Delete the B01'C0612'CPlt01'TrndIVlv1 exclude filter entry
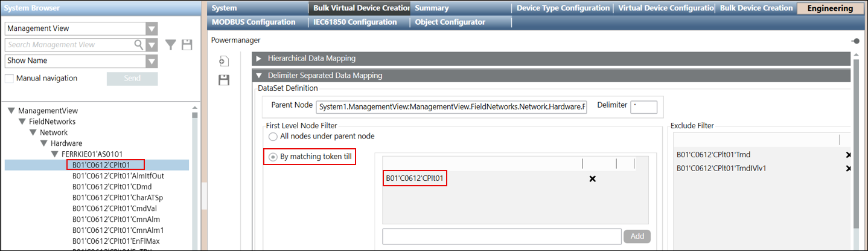Image resolution: width=868 pixels, height=251 pixels. pyautogui.click(x=849, y=168)
